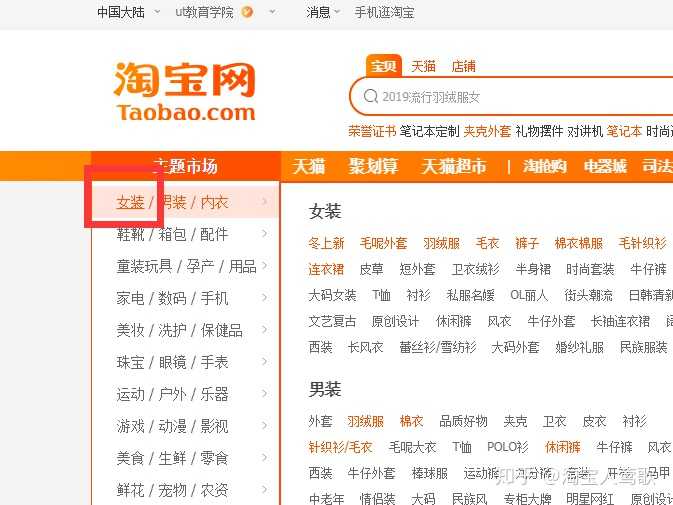Open 婚纱礼服 link
This screenshot has width=673, height=505.
(579, 347)
